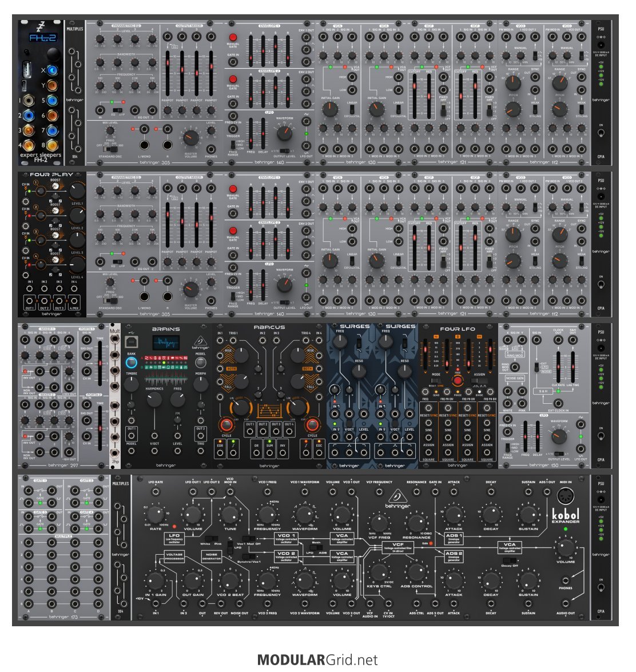636x672 pixels.
Task: Click the power ON switch on bottom-rack PSU
Action: [x=601, y=587]
